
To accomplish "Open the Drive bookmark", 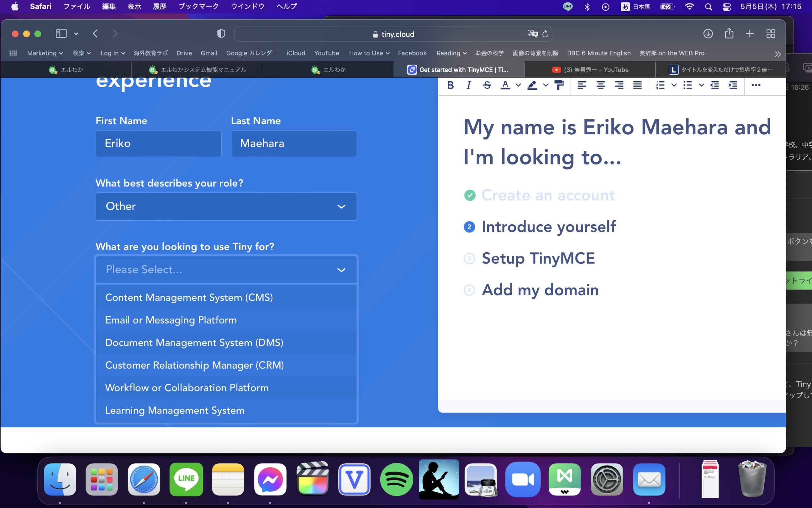I will click(x=184, y=53).
